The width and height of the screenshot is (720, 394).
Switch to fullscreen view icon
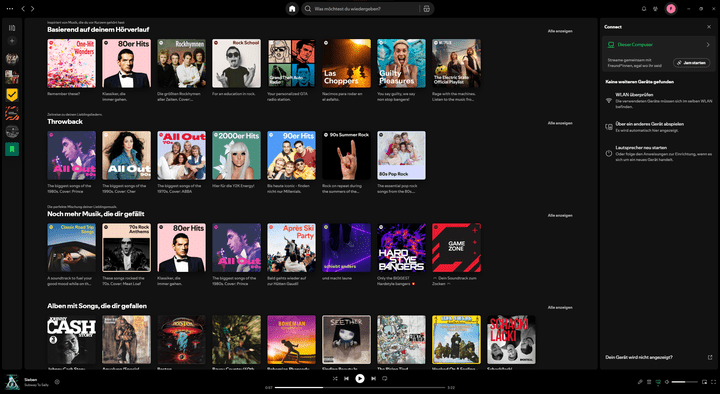714,382
